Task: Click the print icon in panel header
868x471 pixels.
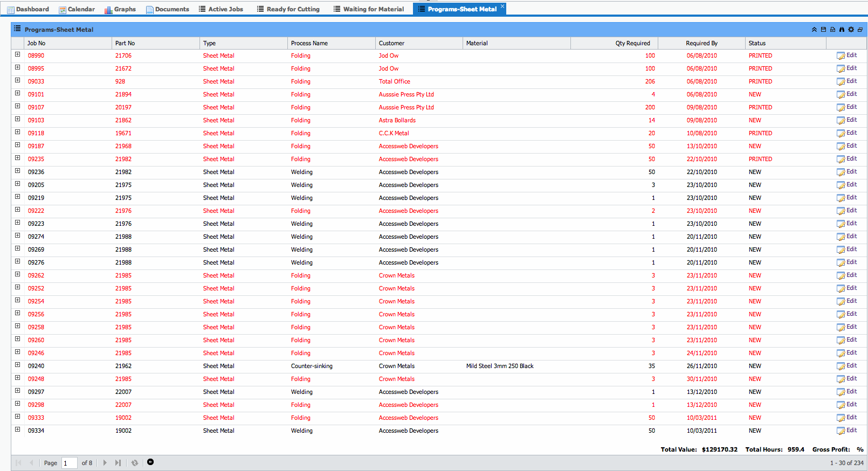Action: 832,30
